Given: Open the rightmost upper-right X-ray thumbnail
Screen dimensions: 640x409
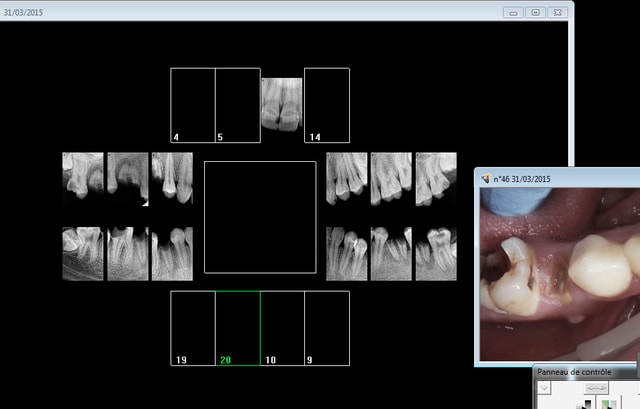Looking at the screenshot, I should point(436,177).
